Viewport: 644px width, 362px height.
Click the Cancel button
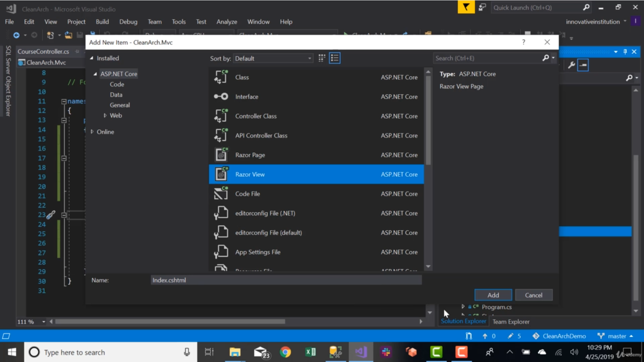coord(533,295)
